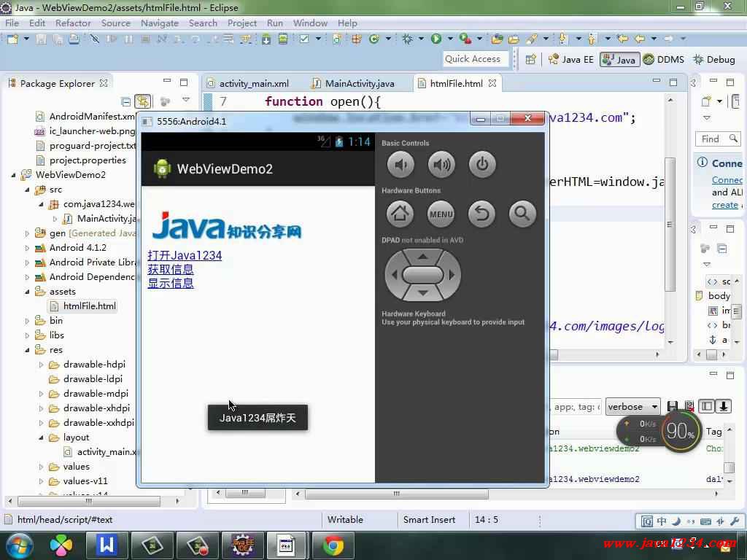Image resolution: width=747 pixels, height=560 pixels.
Task: Open the Window menu
Action: pos(310,23)
